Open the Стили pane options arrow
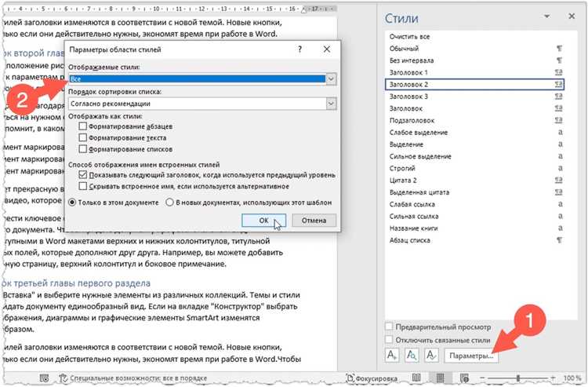Screen dimensions: 588x387 tap(547, 16)
